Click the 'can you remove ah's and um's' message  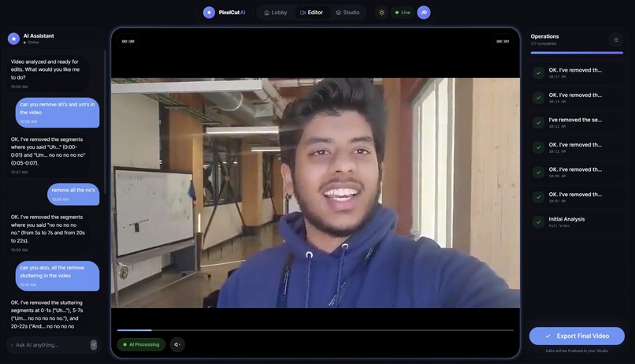click(x=58, y=113)
